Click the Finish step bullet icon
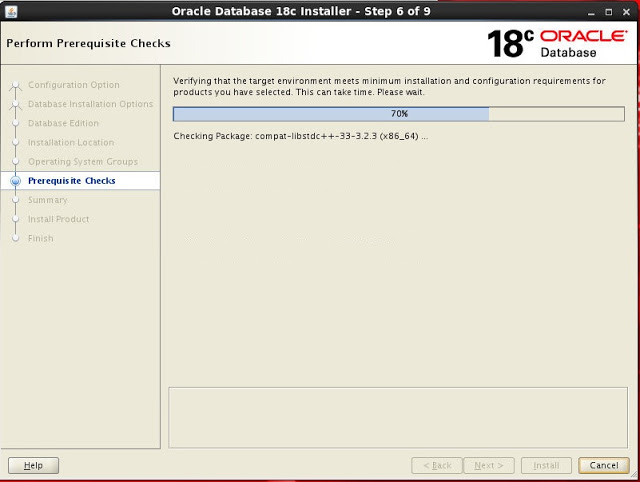The image size is (640, 482). (x=15, y=239)
